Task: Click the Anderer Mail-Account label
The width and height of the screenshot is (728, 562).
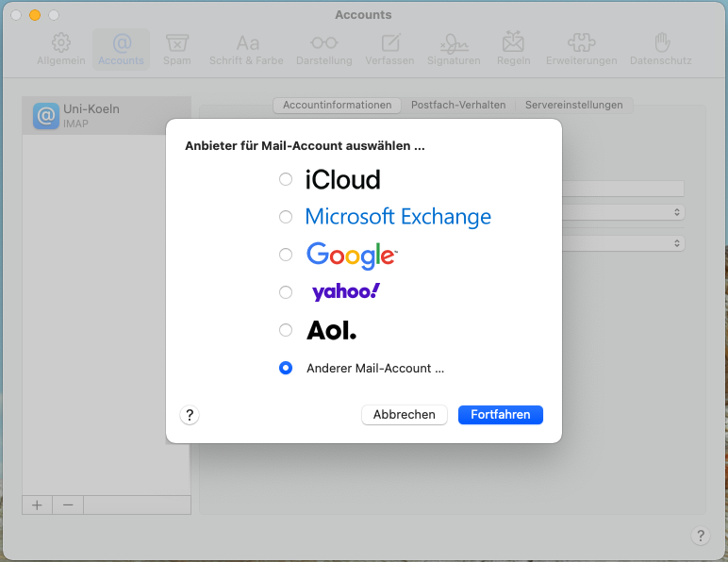Action: click(375, 369)
